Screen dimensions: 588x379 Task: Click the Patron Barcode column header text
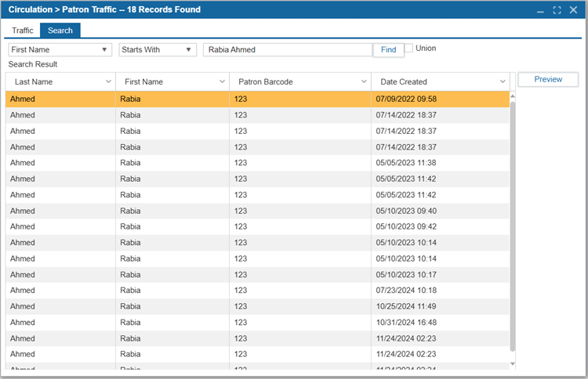(266, 81)
